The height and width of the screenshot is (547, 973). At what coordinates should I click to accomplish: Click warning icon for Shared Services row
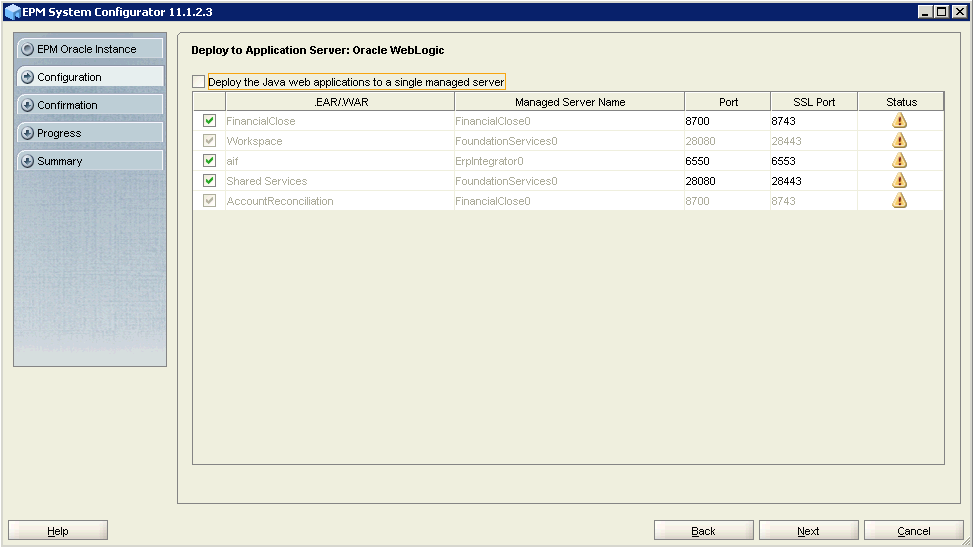pyautogui.click(x=899, y=180)
